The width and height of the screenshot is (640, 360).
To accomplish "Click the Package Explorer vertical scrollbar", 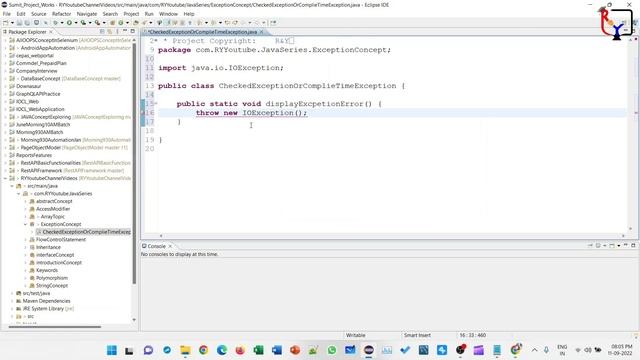I will point(134,163).
